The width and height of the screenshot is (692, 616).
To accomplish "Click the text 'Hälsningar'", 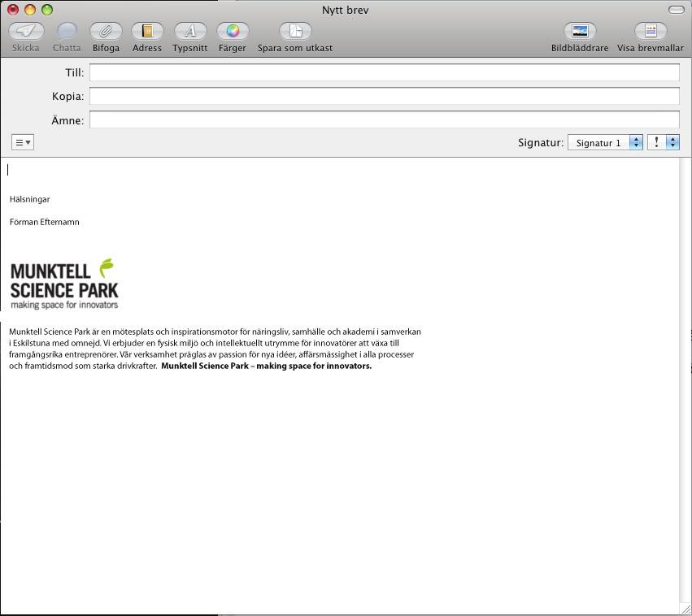I will [x=29, y=199].
